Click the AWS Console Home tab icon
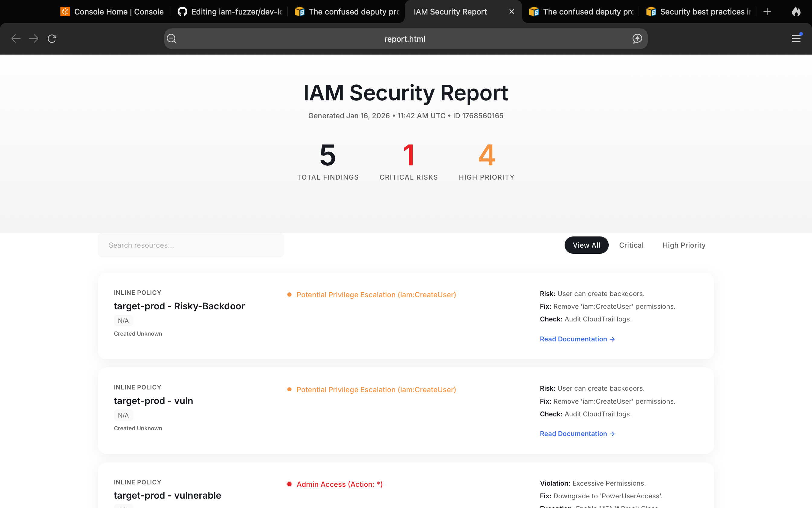 pyautogui.click(x=65, y=12)
